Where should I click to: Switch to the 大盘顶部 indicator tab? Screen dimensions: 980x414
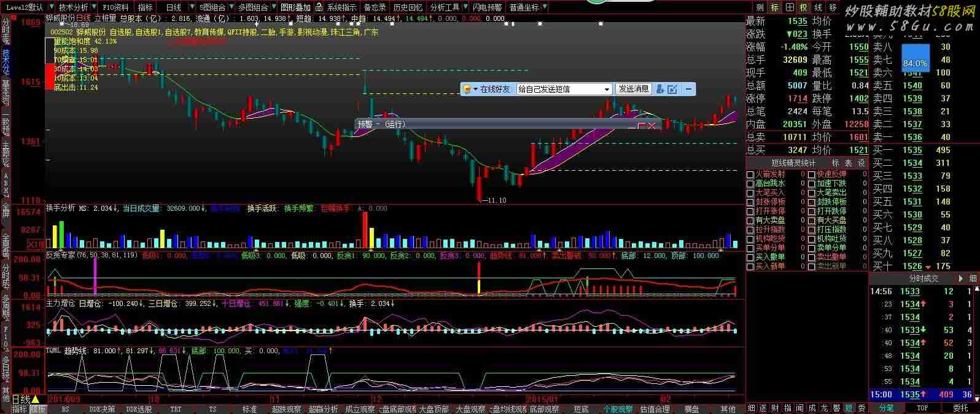click(x=434, y=409)
